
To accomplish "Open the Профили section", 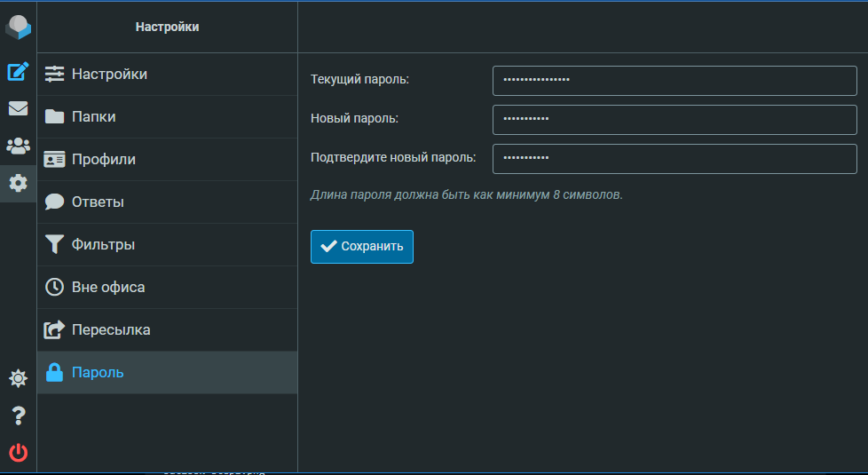I will (x=167, y=160).
